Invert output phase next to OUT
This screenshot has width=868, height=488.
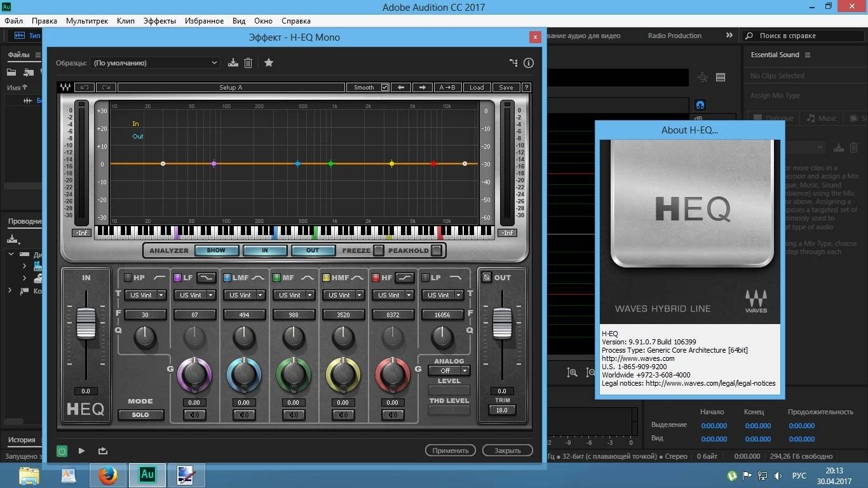click(487, 277)
